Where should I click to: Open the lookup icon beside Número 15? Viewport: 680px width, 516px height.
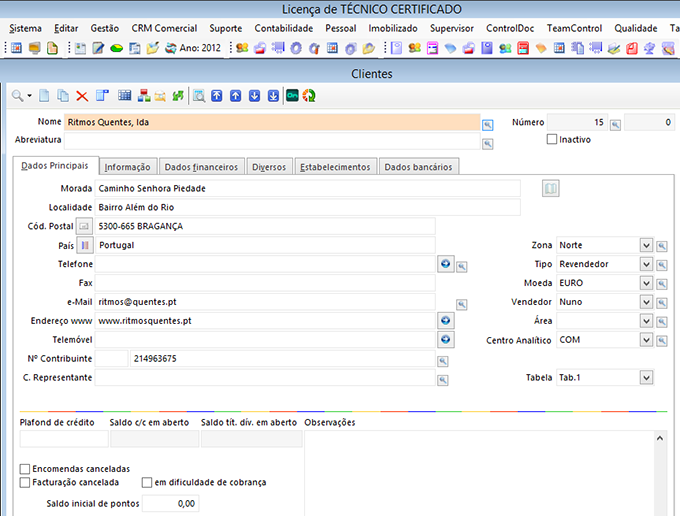tap(615, 125)
